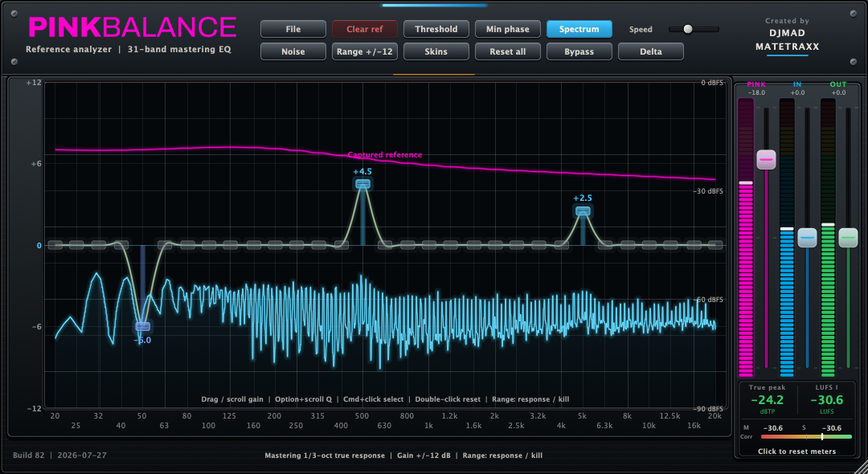Click the 'Captured reference' curve label

385,155
